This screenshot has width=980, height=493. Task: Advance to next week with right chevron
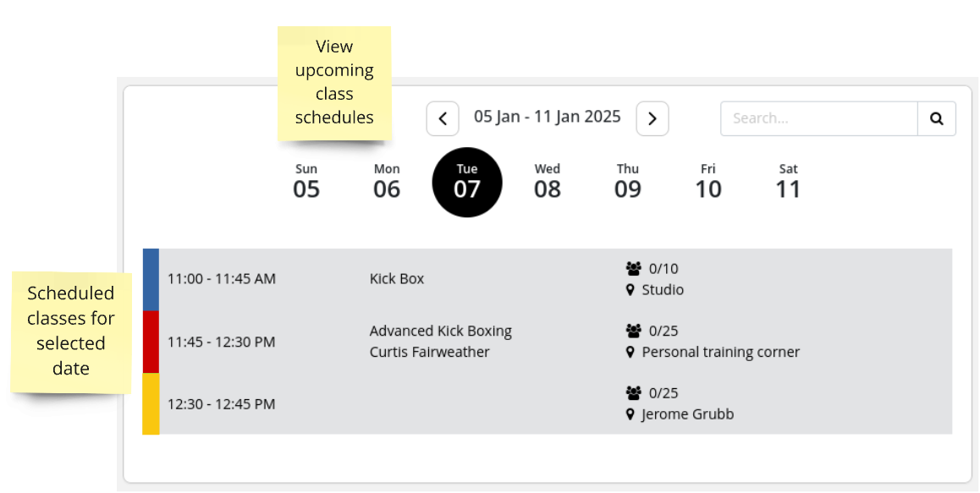point(652,118)
